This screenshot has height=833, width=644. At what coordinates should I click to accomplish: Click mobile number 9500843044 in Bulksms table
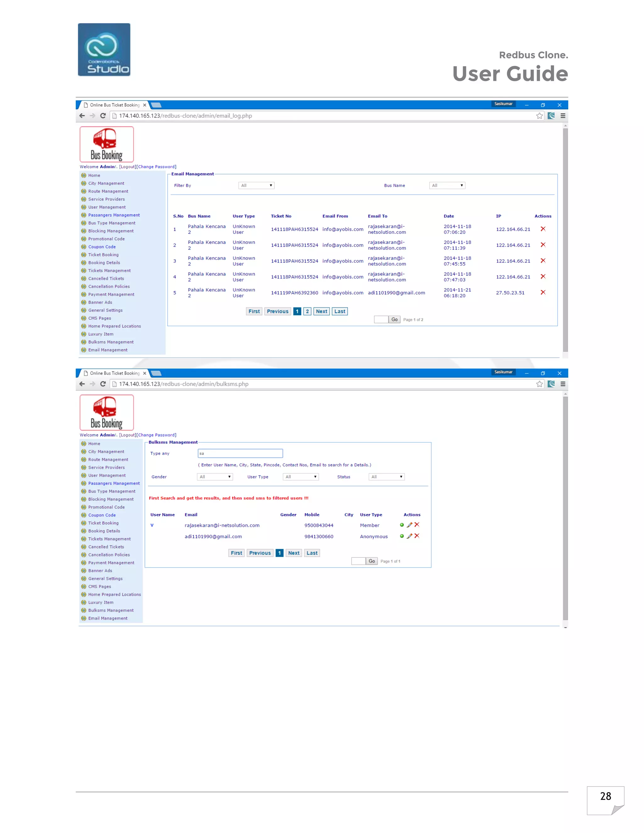319,525
